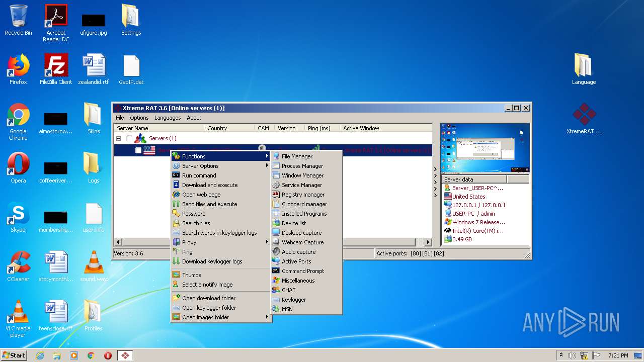Expand the Proxy submenu

(x=267, y=242)
